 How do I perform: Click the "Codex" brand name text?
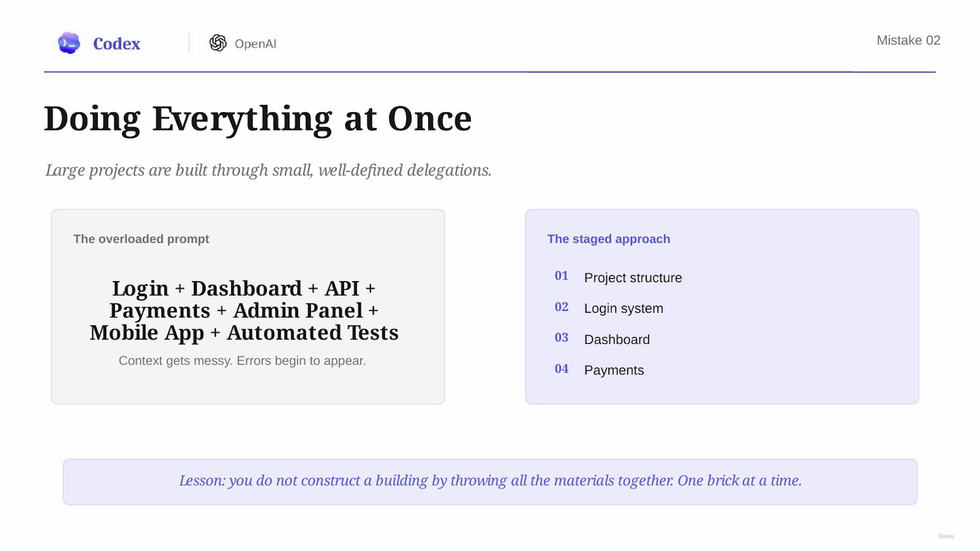(116, 44)
